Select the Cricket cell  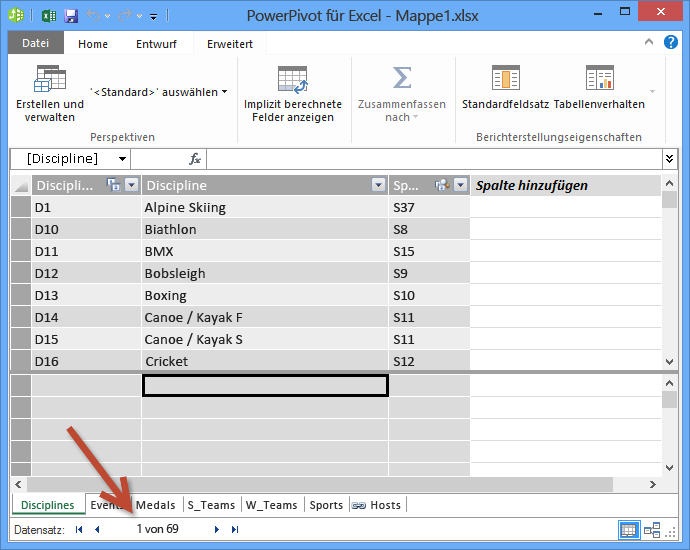[x=265, y=361]
